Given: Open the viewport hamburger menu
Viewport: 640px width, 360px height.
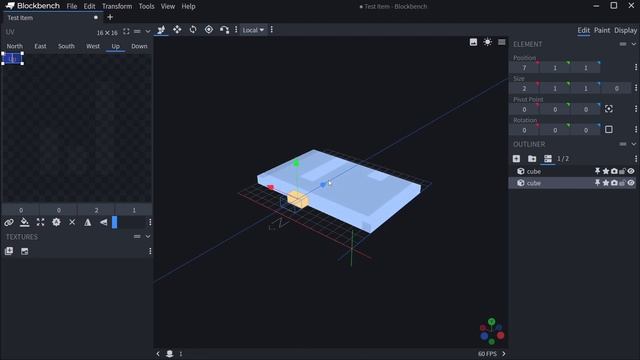Looking at the screenshot, I should tap(502, 42).
